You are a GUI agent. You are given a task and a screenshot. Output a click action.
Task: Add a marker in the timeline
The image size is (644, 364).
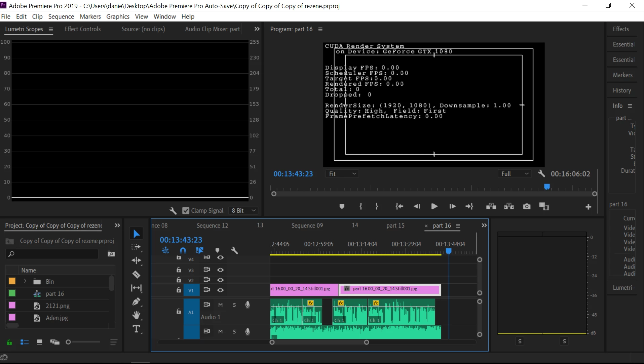(x=217, y=250)
